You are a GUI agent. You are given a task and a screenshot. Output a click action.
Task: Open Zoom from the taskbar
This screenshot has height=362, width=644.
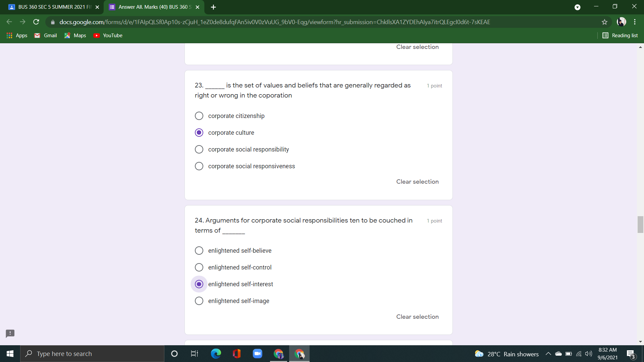click(257, 354)
